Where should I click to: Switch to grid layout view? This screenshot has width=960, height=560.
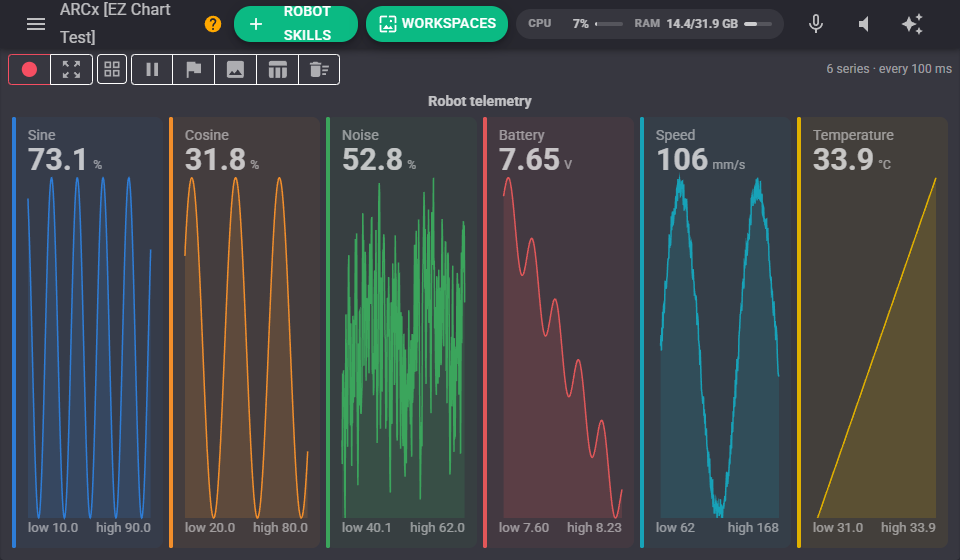112,69
